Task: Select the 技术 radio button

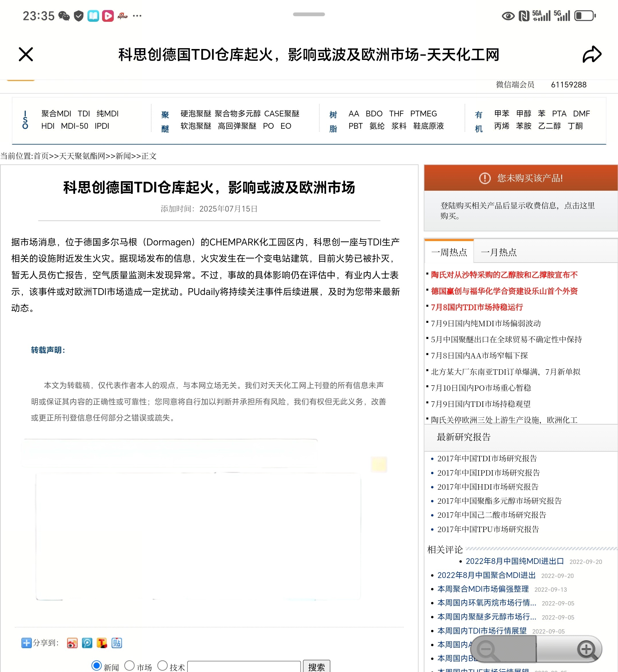Action: (x=162, y=666)
